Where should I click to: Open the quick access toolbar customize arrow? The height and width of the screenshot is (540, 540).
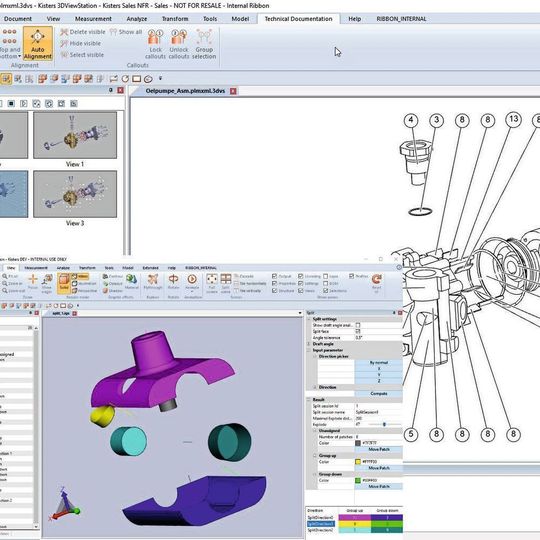coord(160,79)
